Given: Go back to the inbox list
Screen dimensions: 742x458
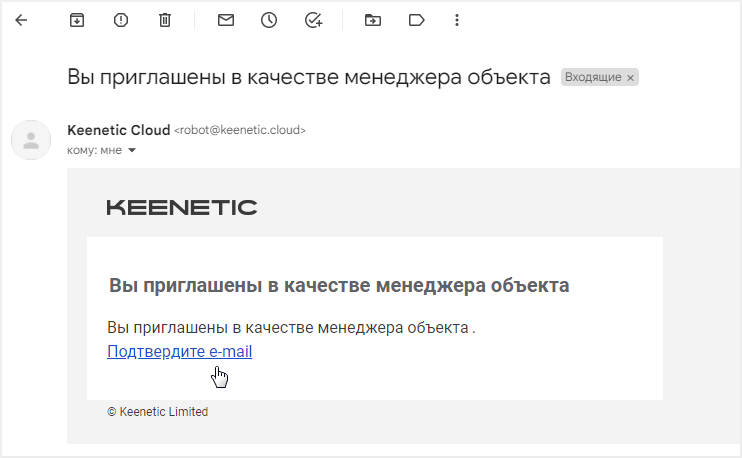Looking at the screenshot, I should pyautogui.click(x=21, y=20).
